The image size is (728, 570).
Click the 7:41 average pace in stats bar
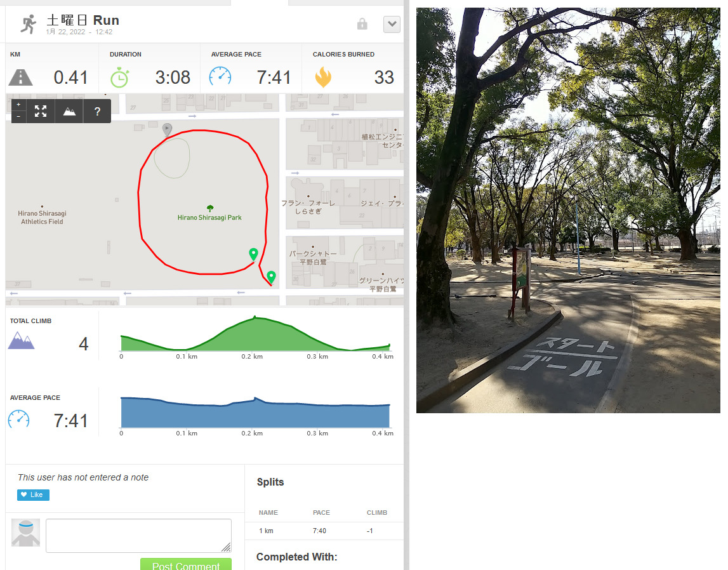274,77
